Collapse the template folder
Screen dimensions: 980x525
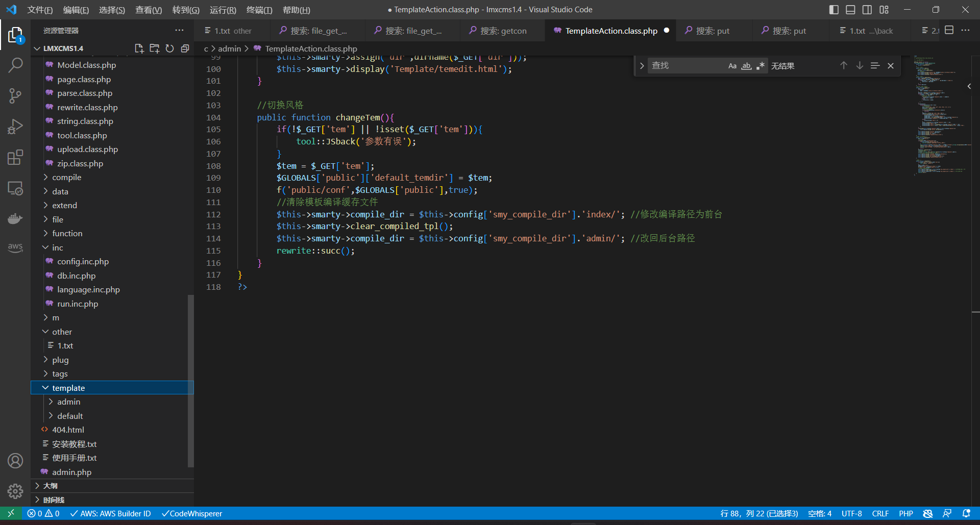click(112, 388)
